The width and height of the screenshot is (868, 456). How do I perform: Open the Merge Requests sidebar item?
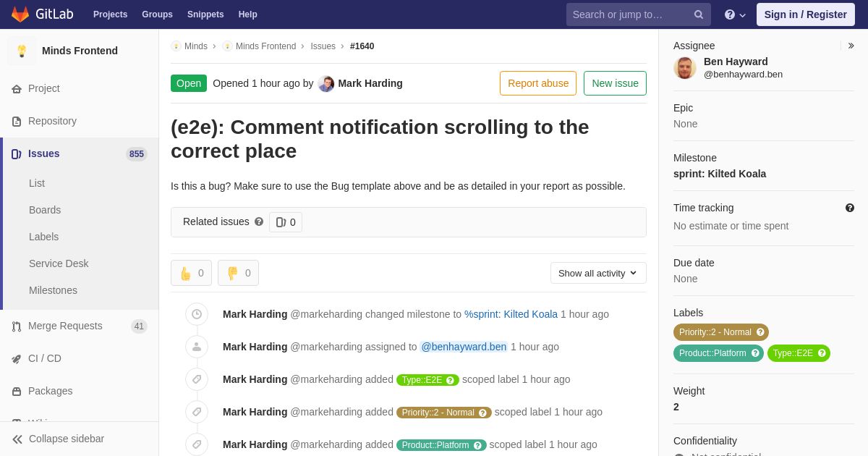[80, 326]
